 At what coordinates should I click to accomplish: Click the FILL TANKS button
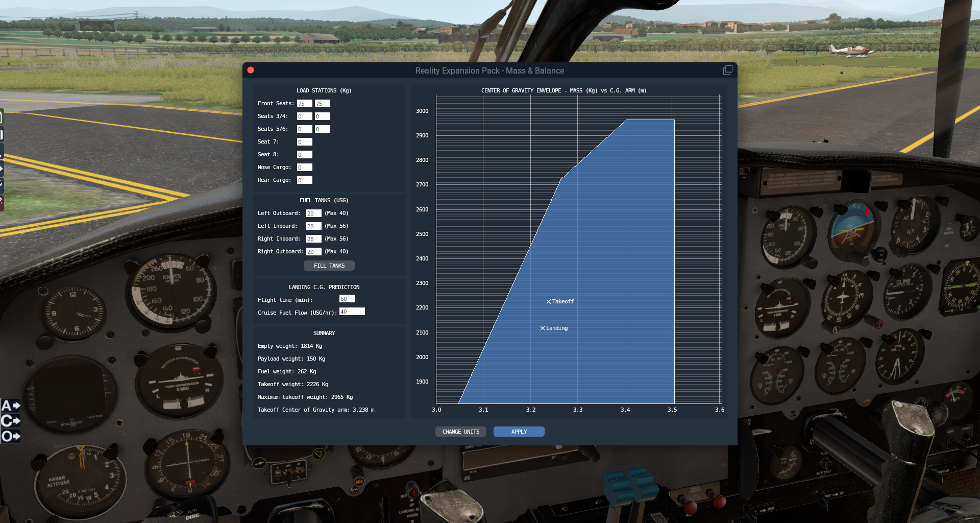point(329,266)
